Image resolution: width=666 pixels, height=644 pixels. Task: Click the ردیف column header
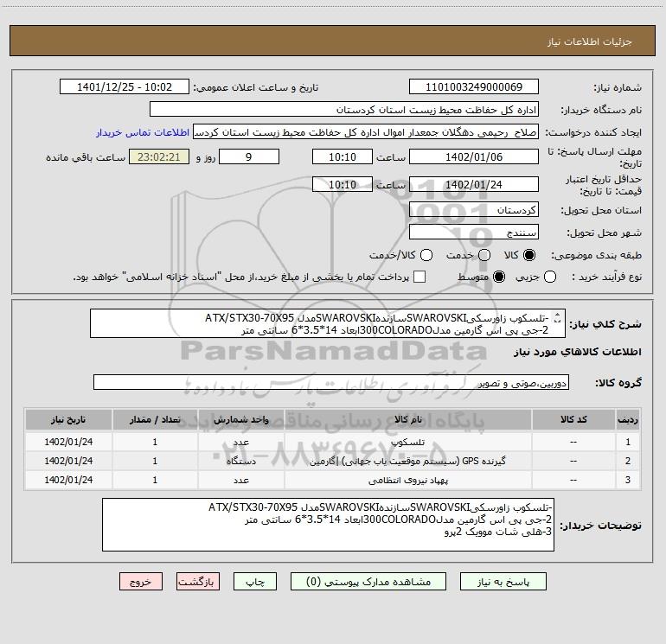(x=628, y=419)
